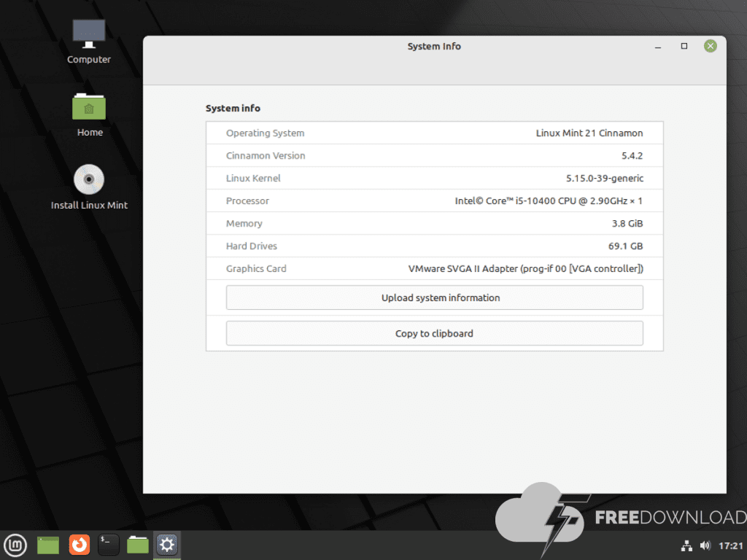Image resolution: width=747 pixels, height=560 pixels.
Task: Open the clock calendar showing 17:21
Action: pyautogui.click(x=730, y=545)
